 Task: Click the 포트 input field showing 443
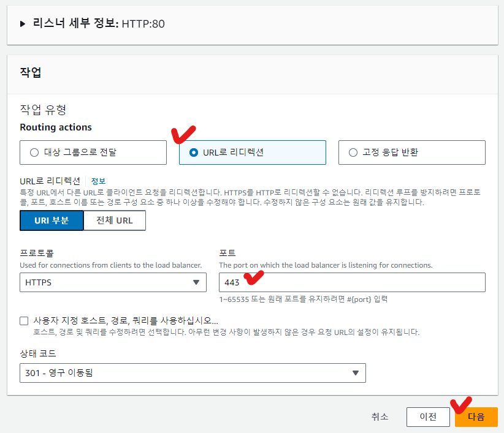tap(352, 282)
